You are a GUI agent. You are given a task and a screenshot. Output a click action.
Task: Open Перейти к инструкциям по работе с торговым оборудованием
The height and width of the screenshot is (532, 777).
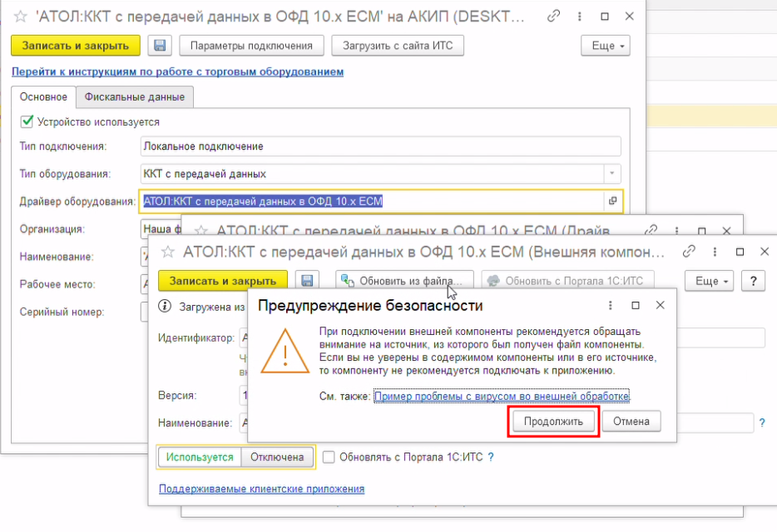coord(177,71)
